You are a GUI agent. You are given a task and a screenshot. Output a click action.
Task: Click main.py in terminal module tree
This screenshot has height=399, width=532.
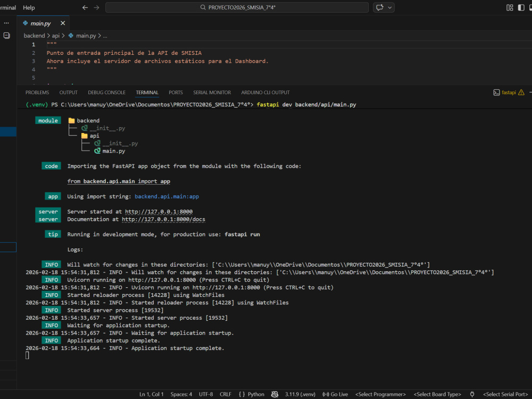(110, 151)
